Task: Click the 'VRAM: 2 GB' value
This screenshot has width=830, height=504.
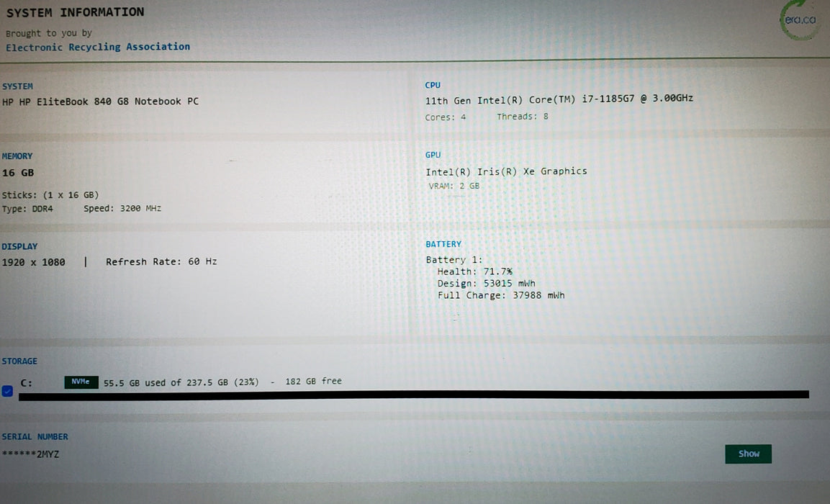Action: point(454,186)
